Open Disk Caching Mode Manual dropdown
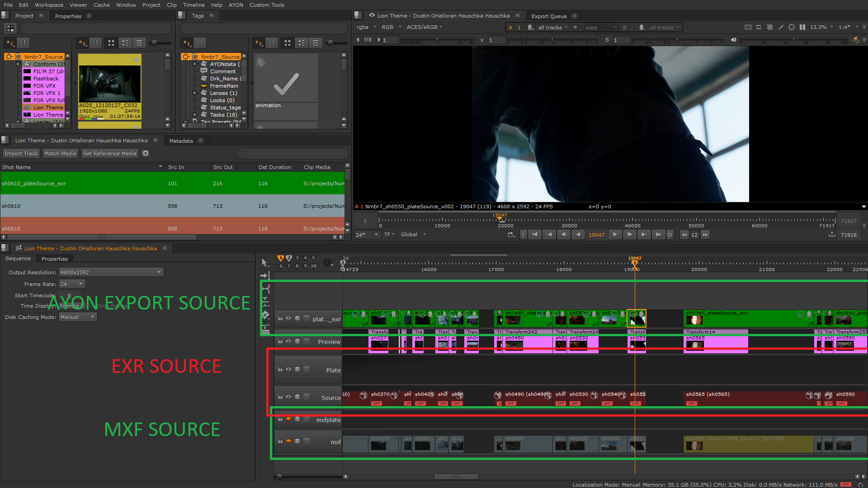This screenshot has width=868, height=488. [78, 317]
